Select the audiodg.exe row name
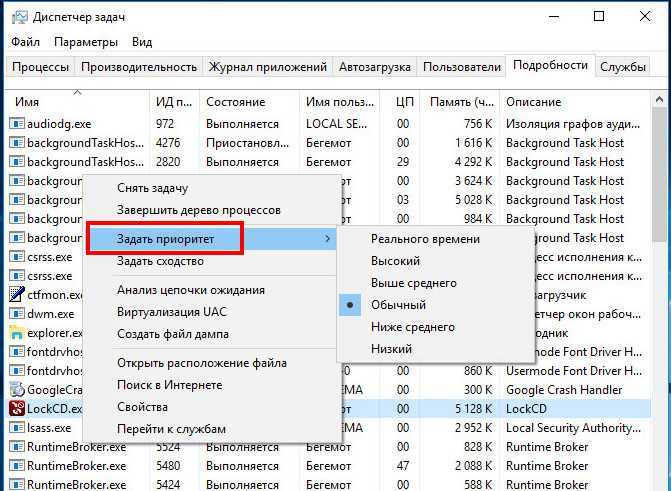This screenshot has width=671, height=491. click(59, 124)
